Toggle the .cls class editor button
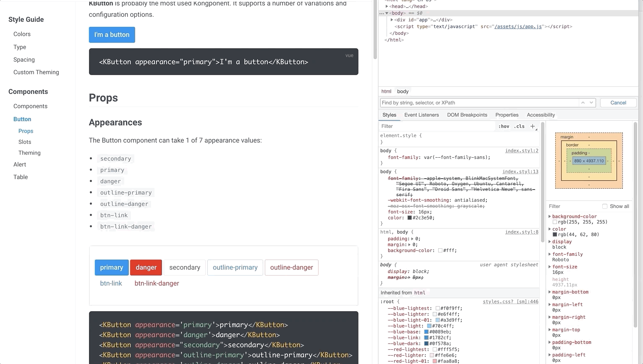This screenshot has width=643, height=364. [520, 126]
